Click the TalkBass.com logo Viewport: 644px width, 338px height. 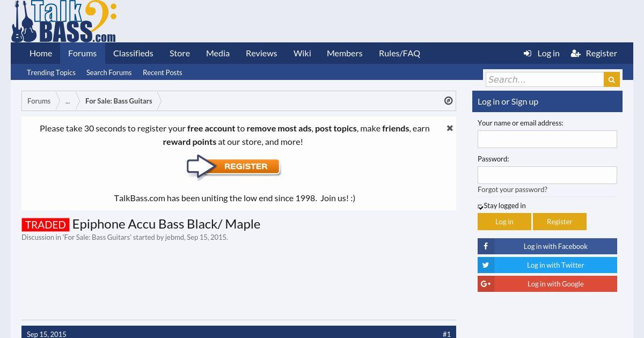(63, 21)
